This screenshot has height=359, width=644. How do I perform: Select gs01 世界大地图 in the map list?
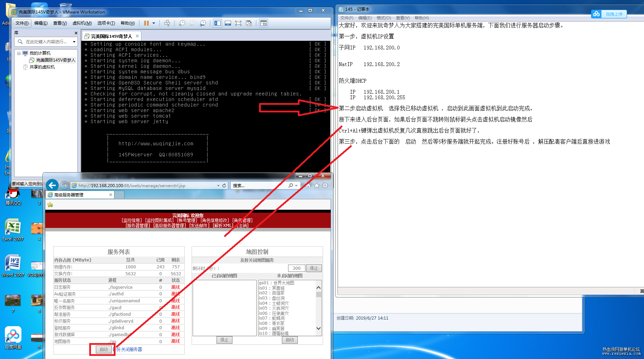point(277,283)
